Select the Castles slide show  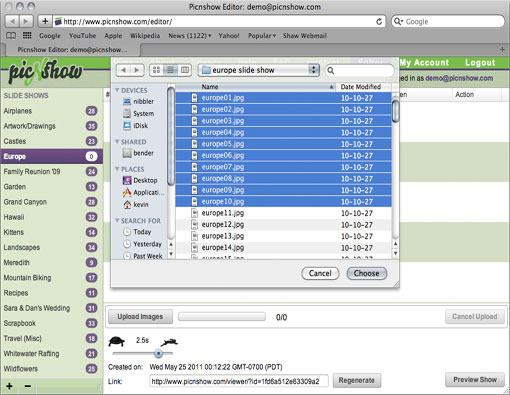51,141
